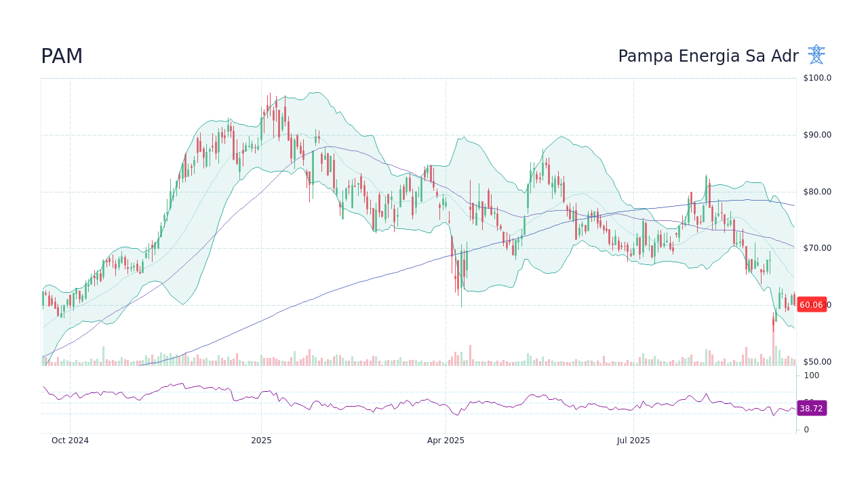Select the red 60.06 price marker
Screen dimensions: 868x488
pos(811,305)
